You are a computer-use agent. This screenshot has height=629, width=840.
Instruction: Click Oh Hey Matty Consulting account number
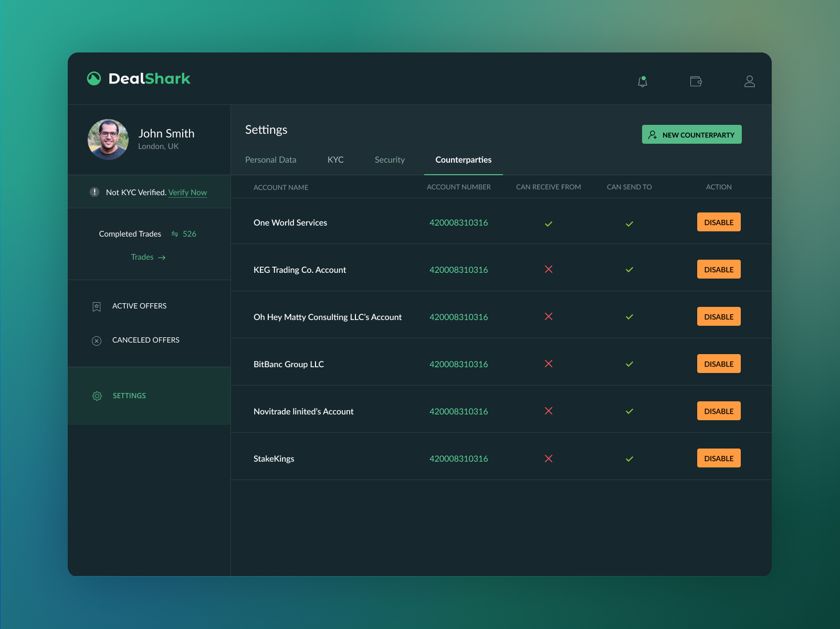[459, 317]
